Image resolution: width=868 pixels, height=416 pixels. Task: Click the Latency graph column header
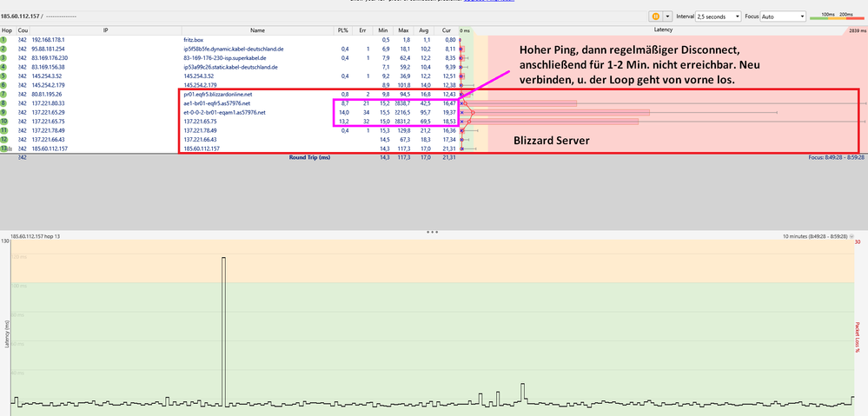coord(663,30)
